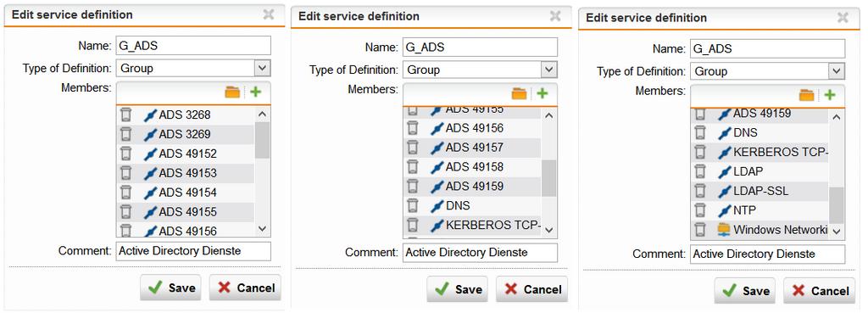Close the right Edit service definition dialog
This screenshot has width=868, height=313.
click(843, 18)
